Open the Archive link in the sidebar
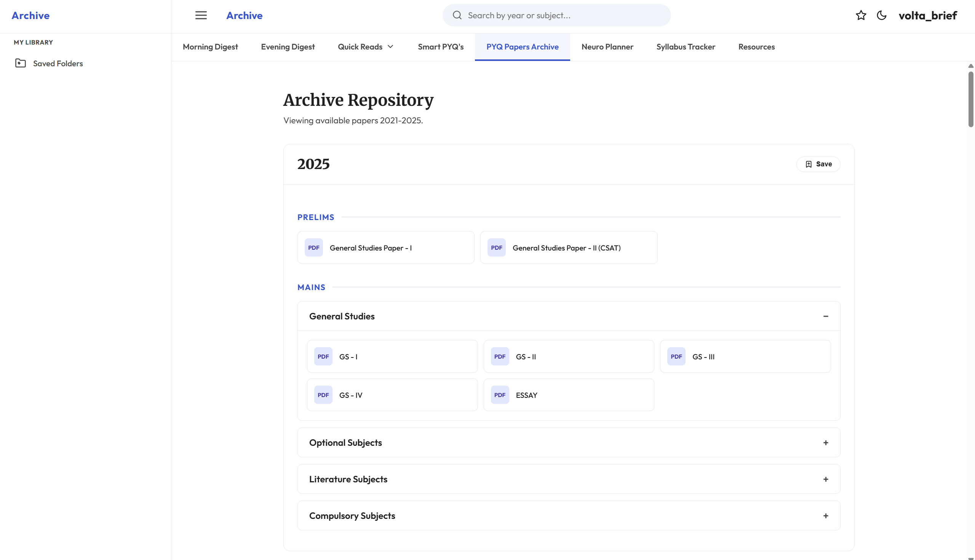Viewport: 975px width, 560px height. 30,15
